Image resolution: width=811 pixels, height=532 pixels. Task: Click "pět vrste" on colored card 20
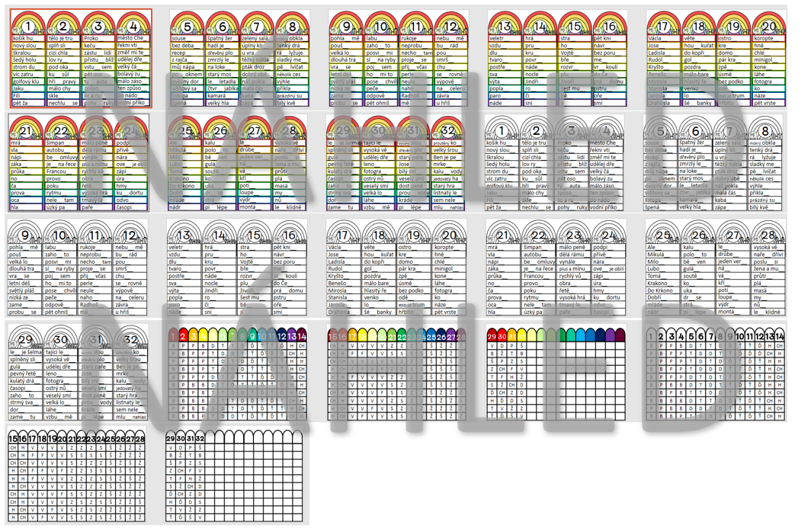tap(765, 103)
